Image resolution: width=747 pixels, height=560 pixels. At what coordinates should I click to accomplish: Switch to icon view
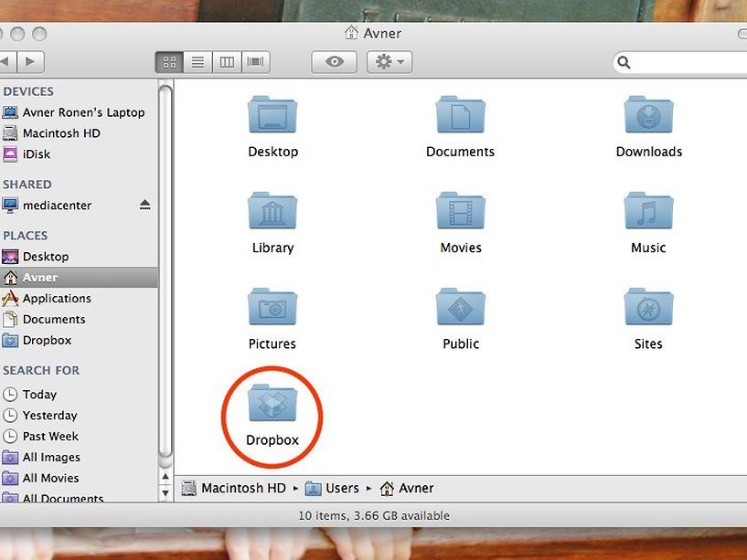[x=169, y=62]
